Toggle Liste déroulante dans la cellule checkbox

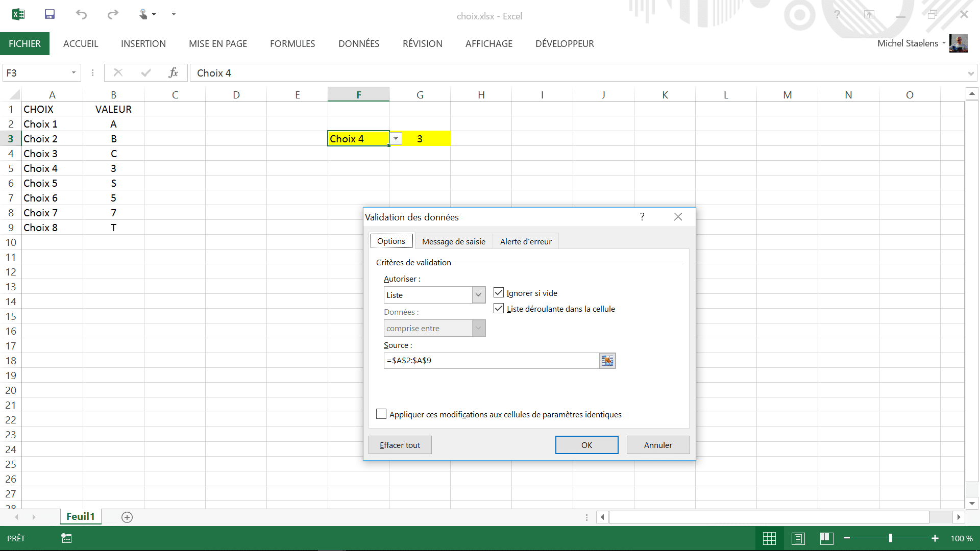[x=499, y=309]
